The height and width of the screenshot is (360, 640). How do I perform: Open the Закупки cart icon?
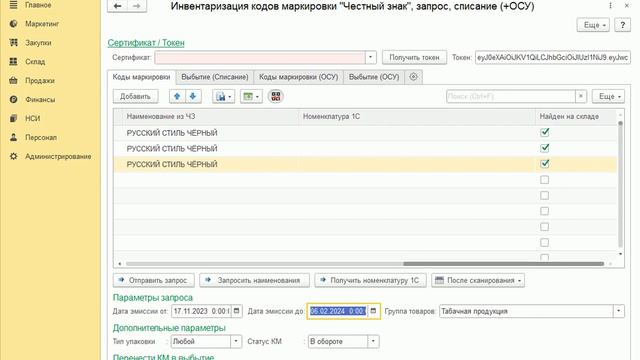[x=13, y=42]
